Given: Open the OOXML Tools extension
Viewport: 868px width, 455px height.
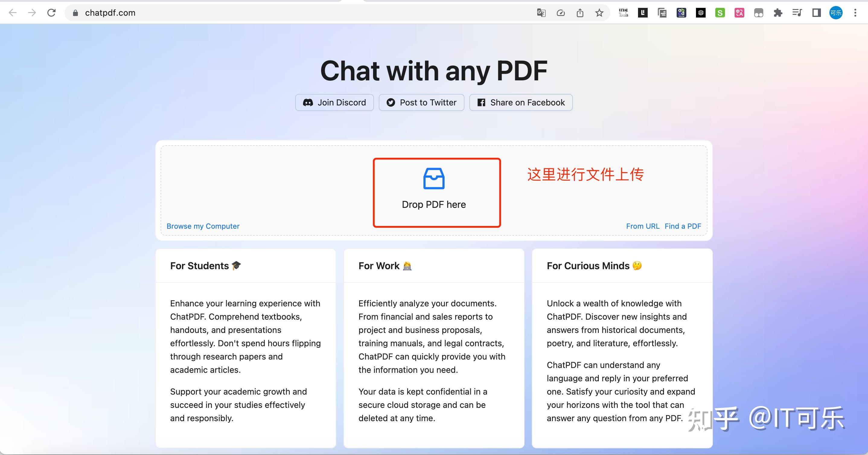Looking at the screenshot, I should [623, 13].
